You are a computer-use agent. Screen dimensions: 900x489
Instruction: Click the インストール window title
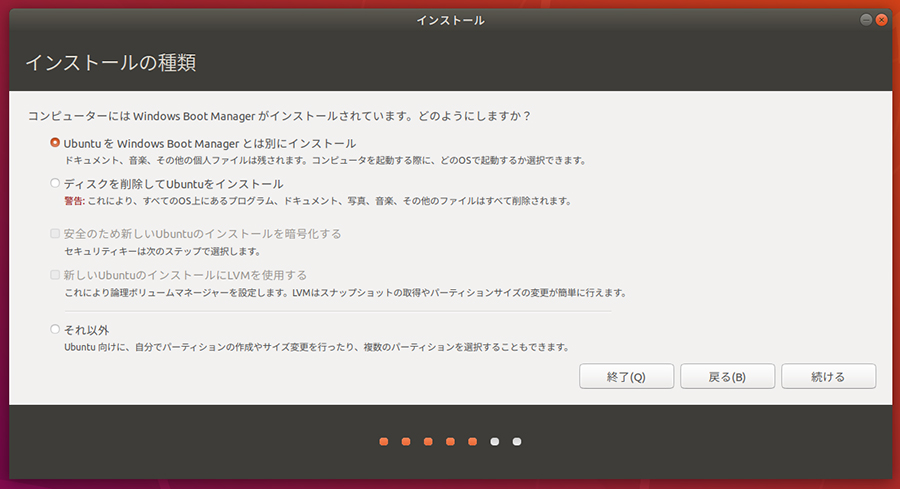451,20
